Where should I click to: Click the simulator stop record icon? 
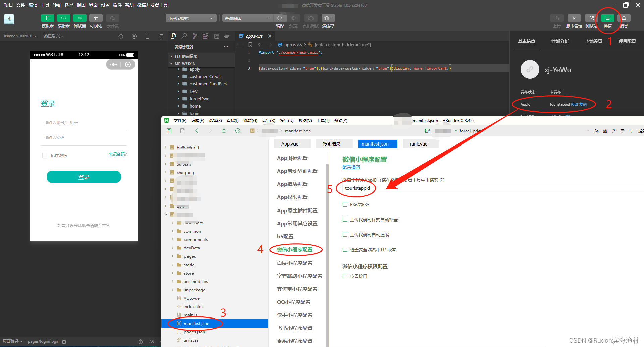[134, 36]
